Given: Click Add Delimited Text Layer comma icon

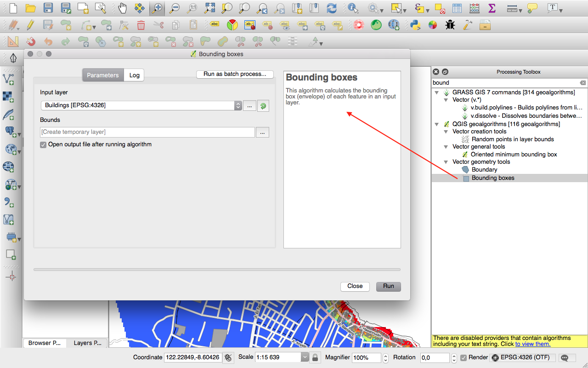Looking at the screenshot, I should tap(9, 202).
